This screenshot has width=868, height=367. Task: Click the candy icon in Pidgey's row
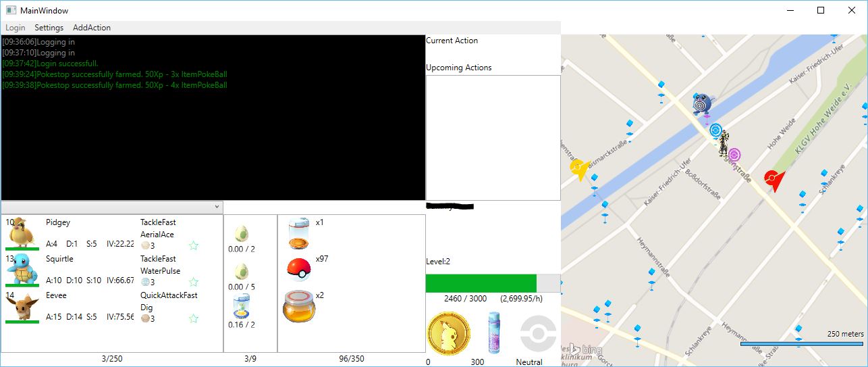click(x=144, y=246)
